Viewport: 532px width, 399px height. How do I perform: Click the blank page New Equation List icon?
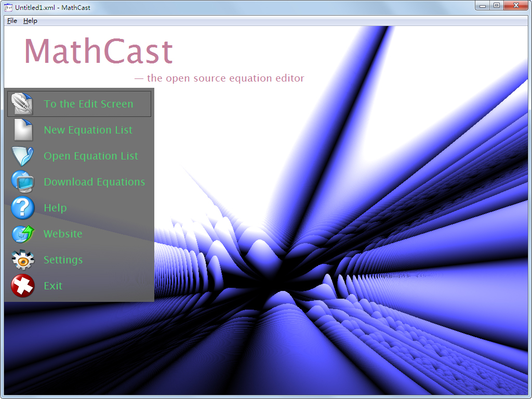coord(22,130)
